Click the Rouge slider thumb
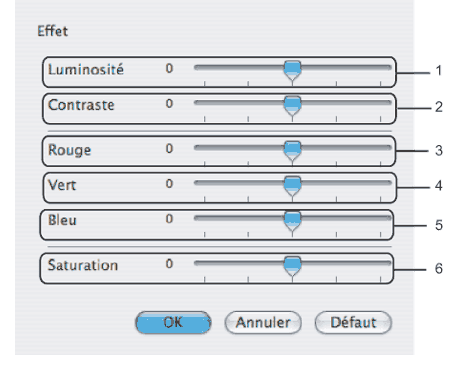This screenshot has height=368, width=450. (292, 151)
